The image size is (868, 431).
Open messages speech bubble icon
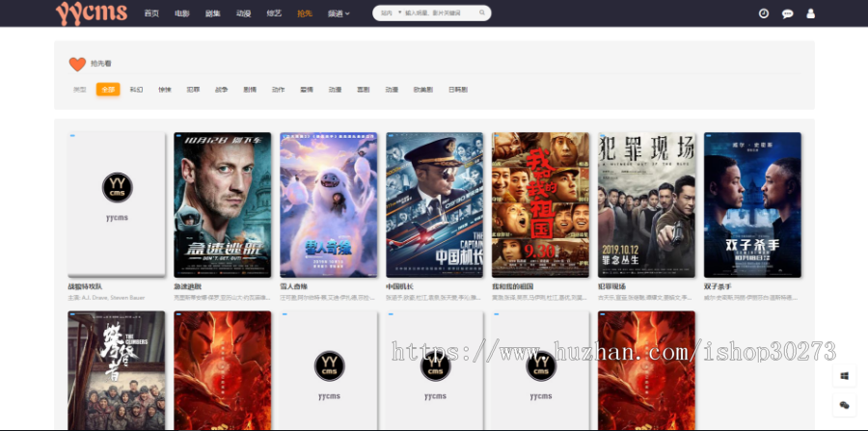787,13
